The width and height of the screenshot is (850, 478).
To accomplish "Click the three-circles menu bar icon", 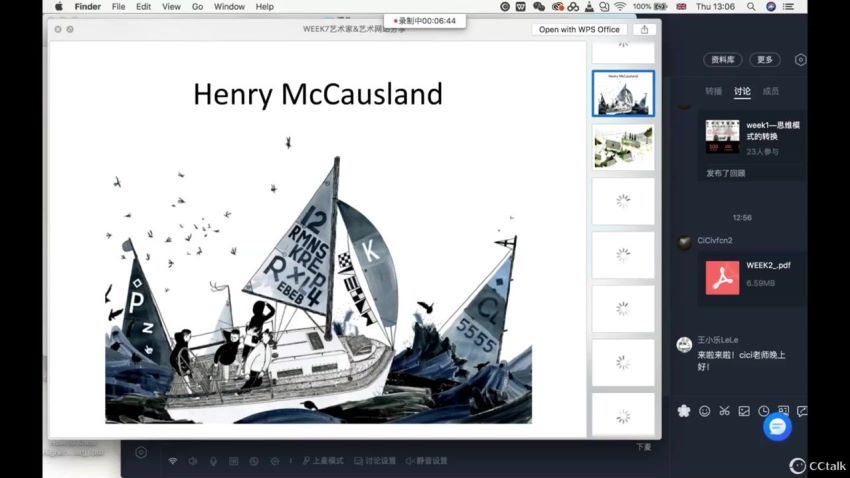I will click(x=574, y=7).
